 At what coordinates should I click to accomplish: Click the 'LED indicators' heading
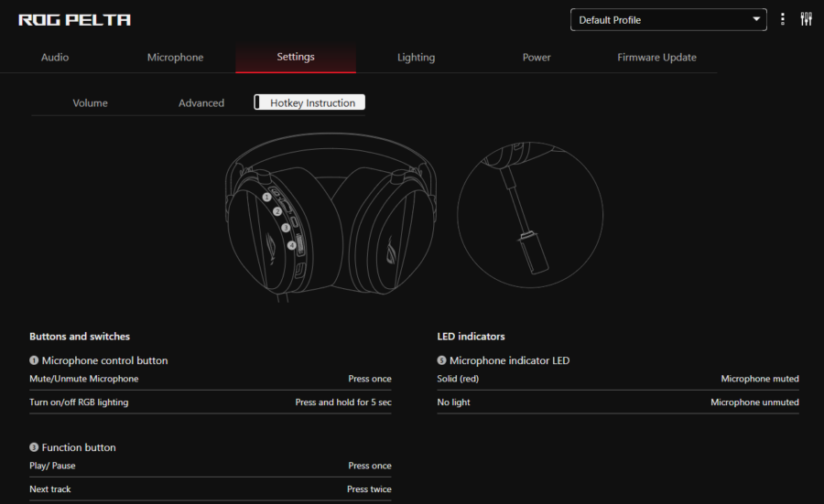click(471, 337)
